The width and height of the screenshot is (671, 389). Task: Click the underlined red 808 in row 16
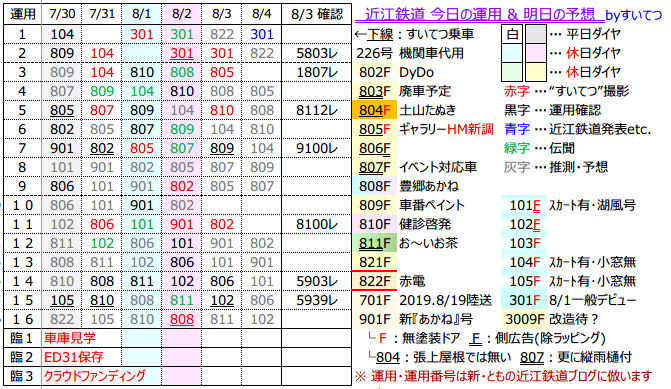[181, 319]
